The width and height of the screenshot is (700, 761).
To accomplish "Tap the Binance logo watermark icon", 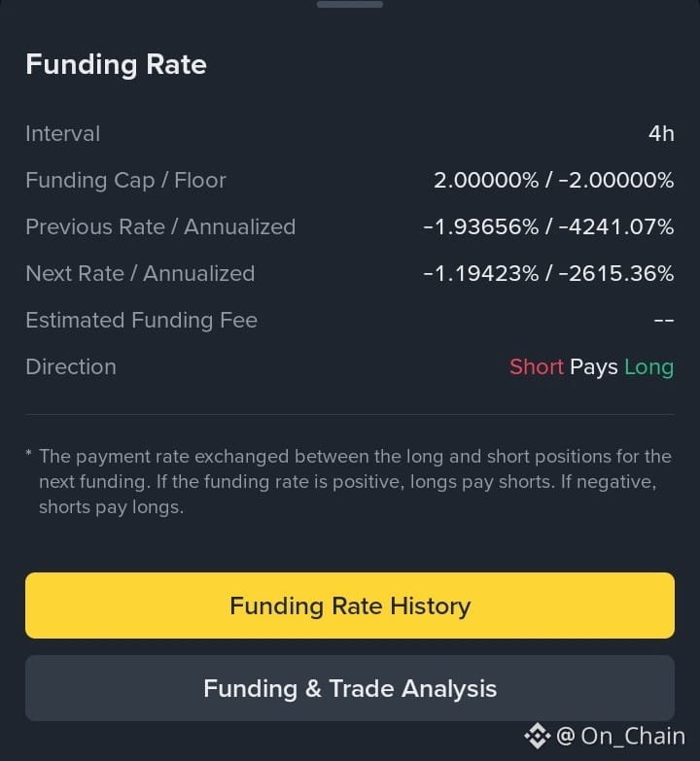I will [x=537, y=737].
